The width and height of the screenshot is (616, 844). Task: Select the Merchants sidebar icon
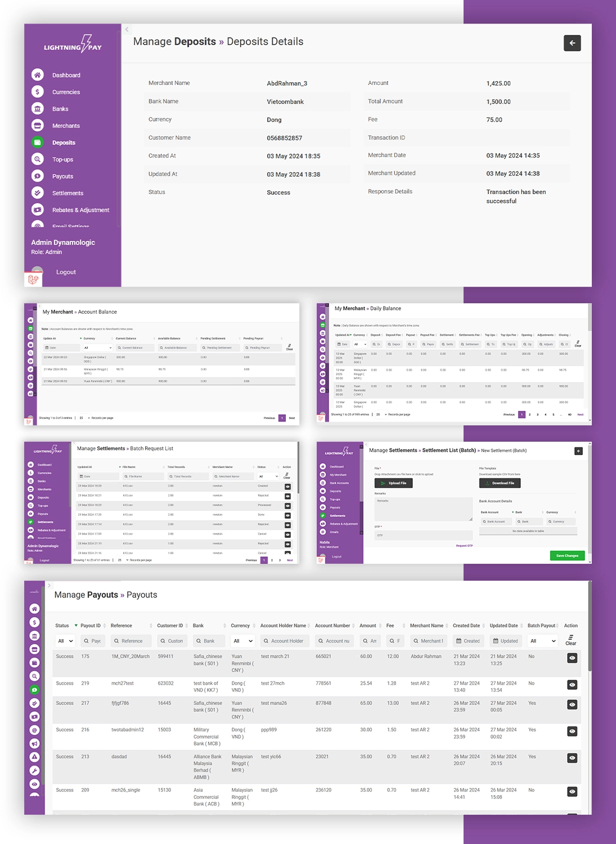pos(38,125)
